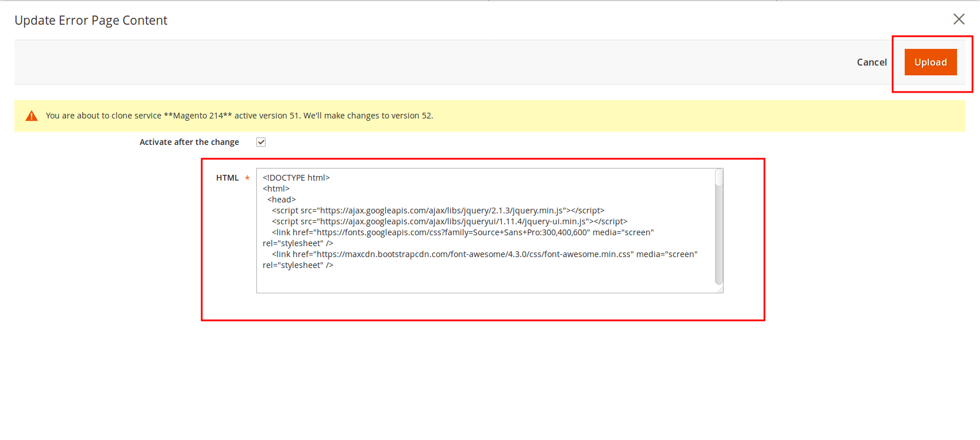Click the jquery-ui.min.js script line
980x440 pixels.
(449, 221)
